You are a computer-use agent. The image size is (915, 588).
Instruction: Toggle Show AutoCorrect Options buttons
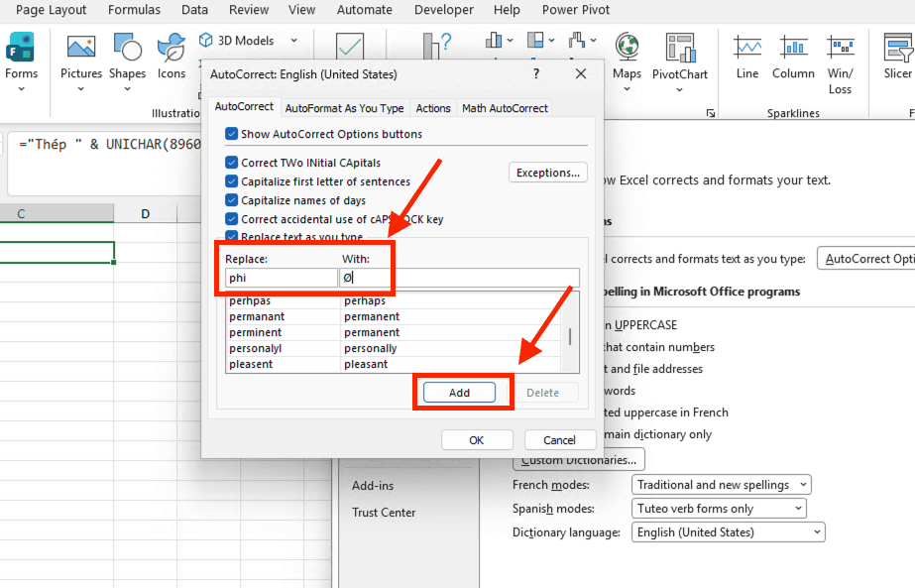[x=232, y=134]
